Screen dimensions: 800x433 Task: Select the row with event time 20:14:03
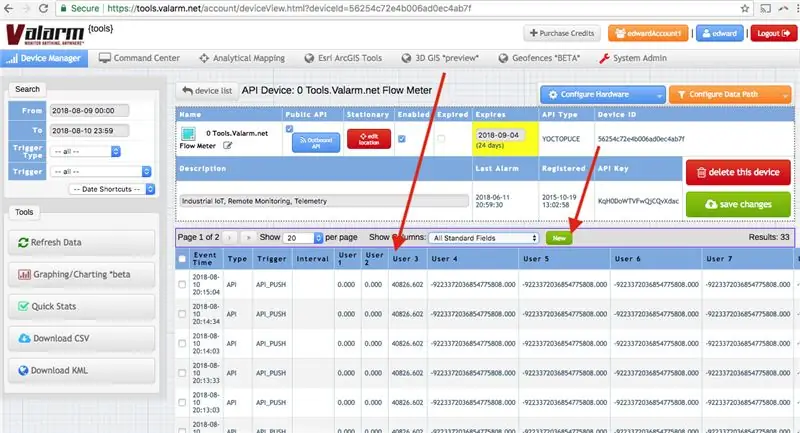tap(182, 344)
